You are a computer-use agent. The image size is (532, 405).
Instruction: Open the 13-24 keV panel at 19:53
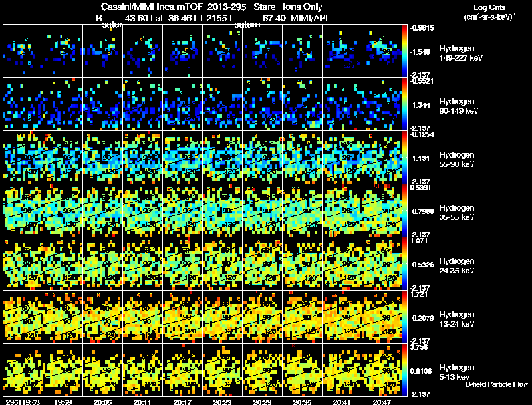(23, 317)
